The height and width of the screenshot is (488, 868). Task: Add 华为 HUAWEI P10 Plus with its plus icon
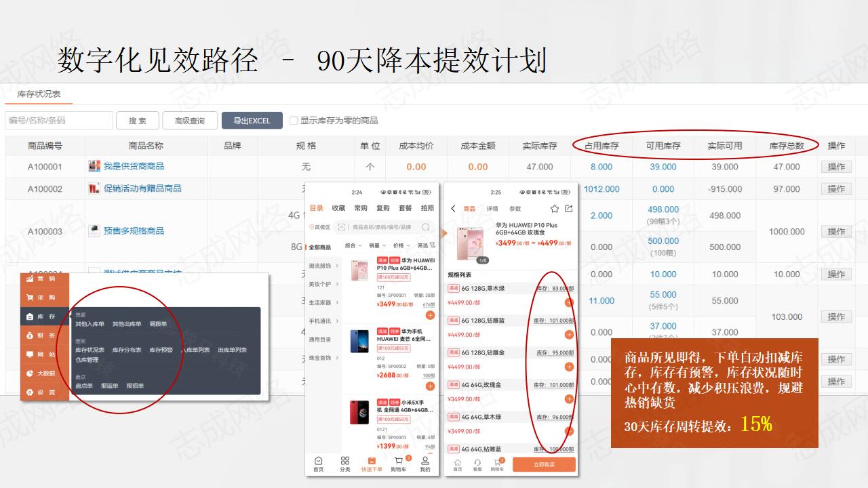tap(430, 316)
